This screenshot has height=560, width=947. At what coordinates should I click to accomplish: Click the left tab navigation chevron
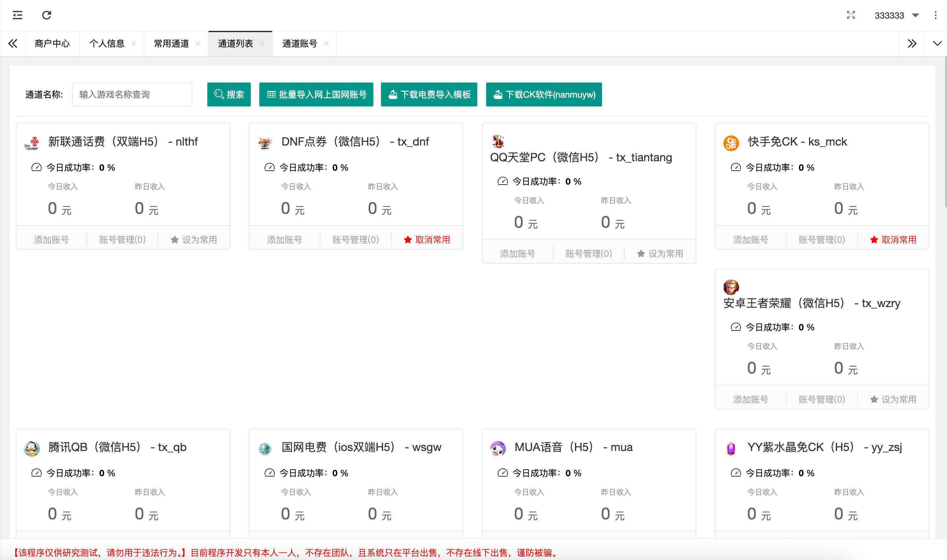[13, 43]
